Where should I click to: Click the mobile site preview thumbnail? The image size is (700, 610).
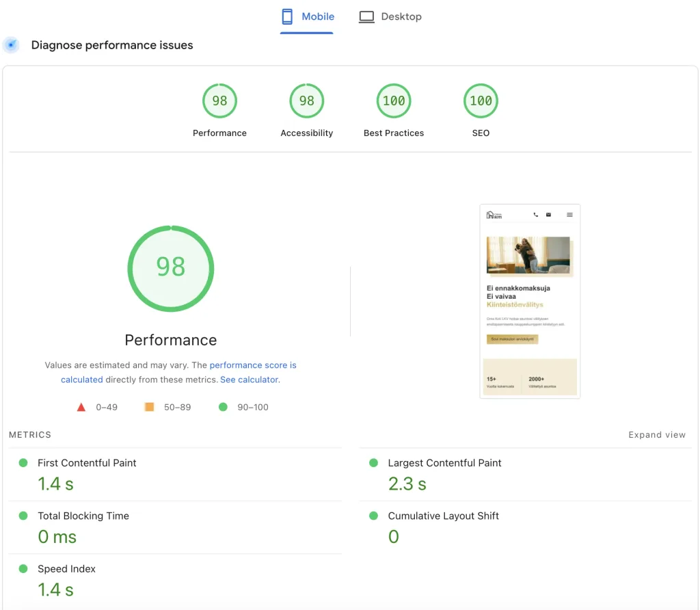tap(530, 301)
